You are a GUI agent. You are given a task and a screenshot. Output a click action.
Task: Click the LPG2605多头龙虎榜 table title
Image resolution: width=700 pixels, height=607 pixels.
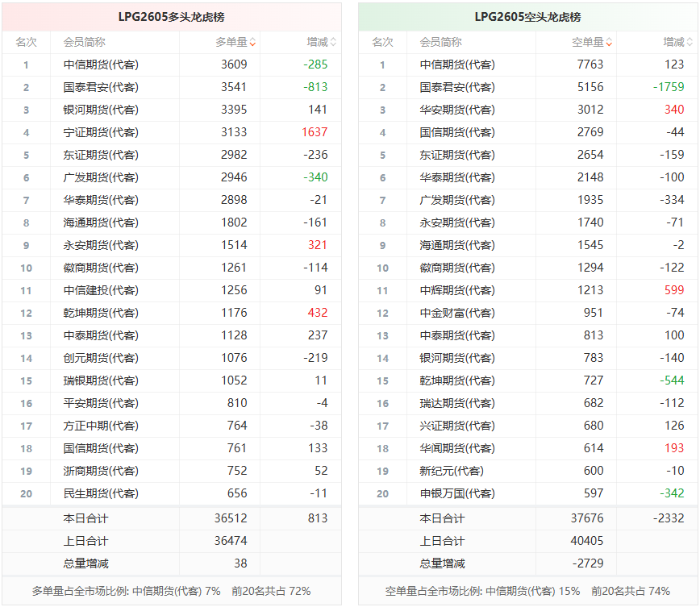[x=172, y=17]
